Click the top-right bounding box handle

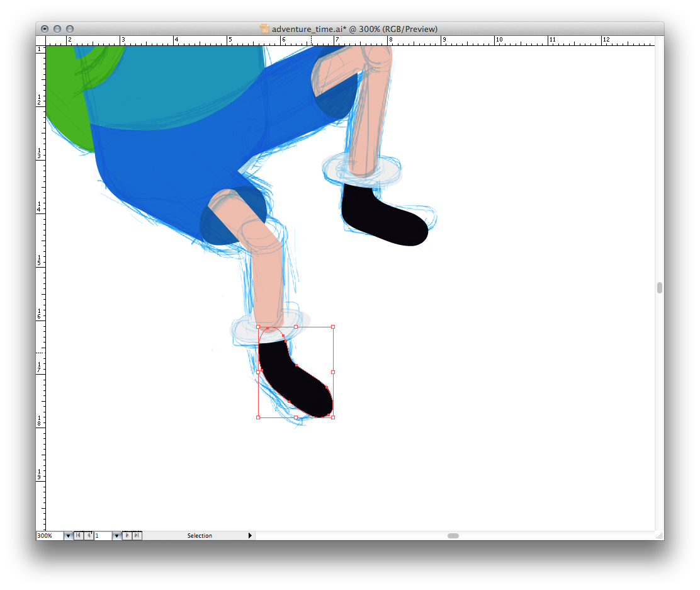pos(332,327)
